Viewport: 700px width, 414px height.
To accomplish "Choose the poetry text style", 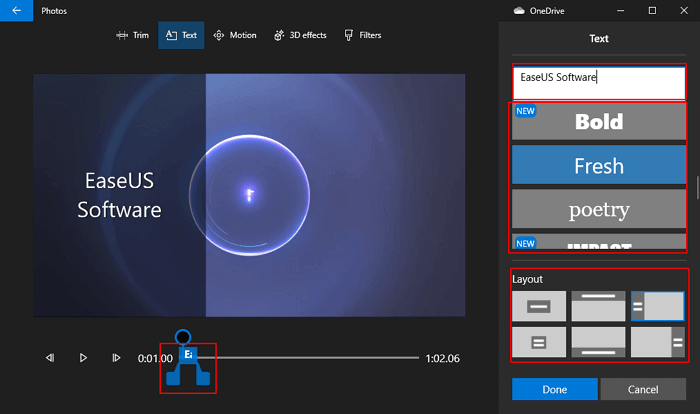I will pos(598,210).
